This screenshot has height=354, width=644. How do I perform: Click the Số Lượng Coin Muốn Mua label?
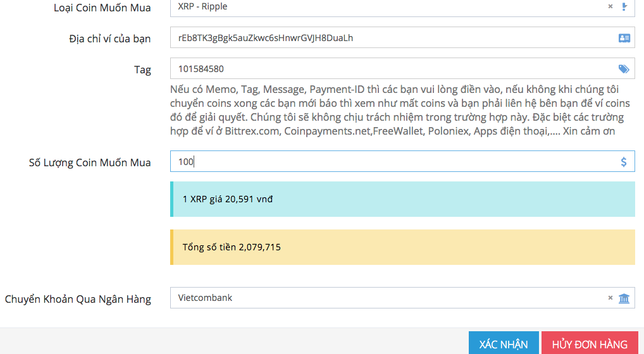(90, 163)
